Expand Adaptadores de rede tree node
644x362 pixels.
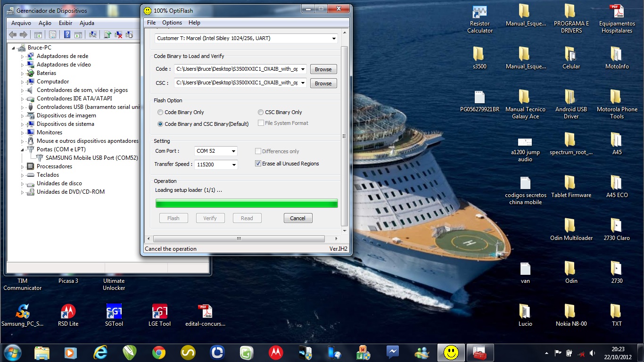[x=22, y=56]
